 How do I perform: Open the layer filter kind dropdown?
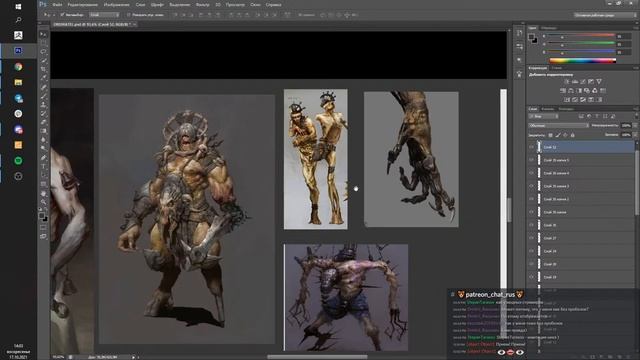tap(544, 116)
